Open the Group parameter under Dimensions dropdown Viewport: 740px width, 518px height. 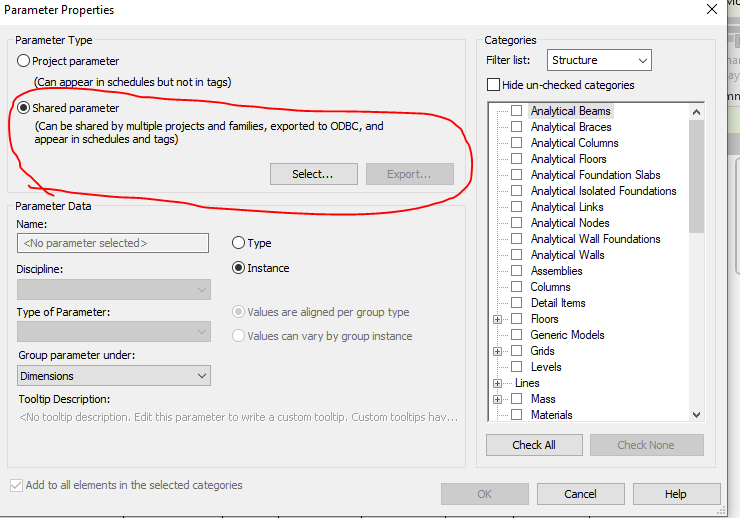(x=114, y=376)
